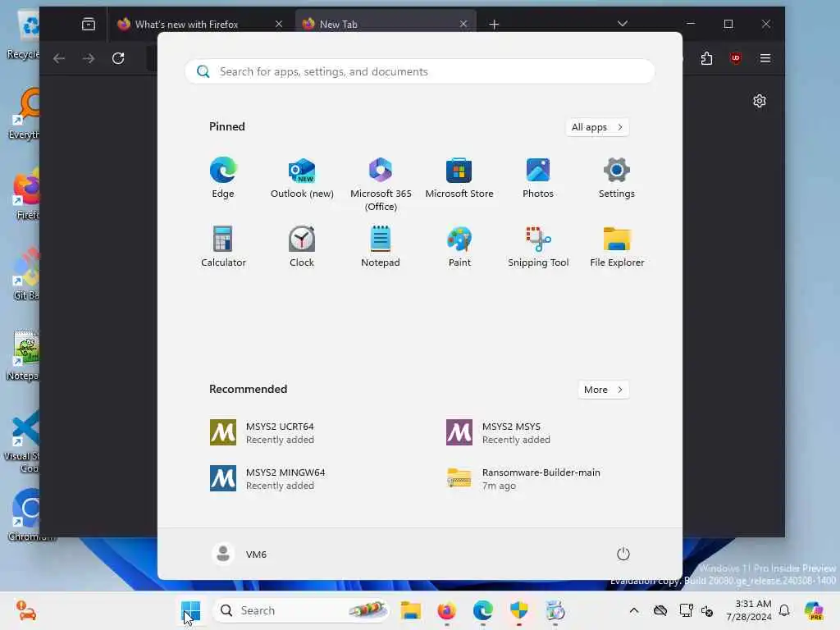The width and height of the screenshot is (840, 630).
Task: Open Firefox View icon
Action: click(x=89, y=24)
